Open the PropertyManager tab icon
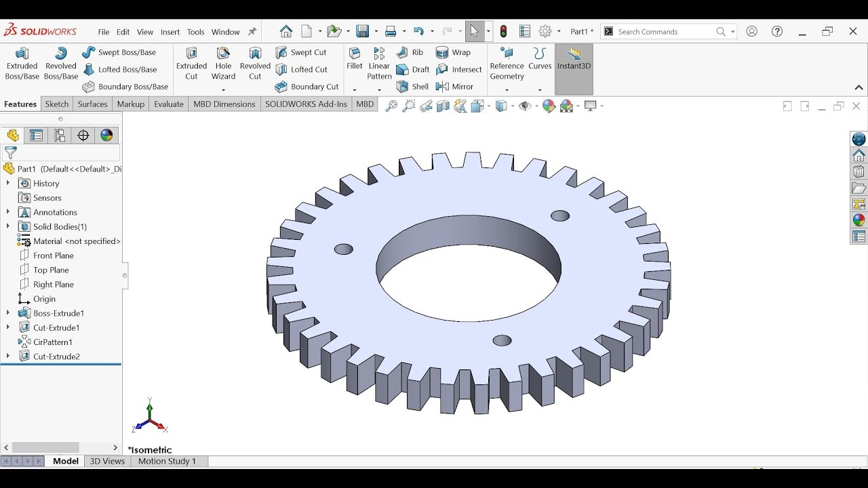The image size is (868, 488). tap(37, 136)
